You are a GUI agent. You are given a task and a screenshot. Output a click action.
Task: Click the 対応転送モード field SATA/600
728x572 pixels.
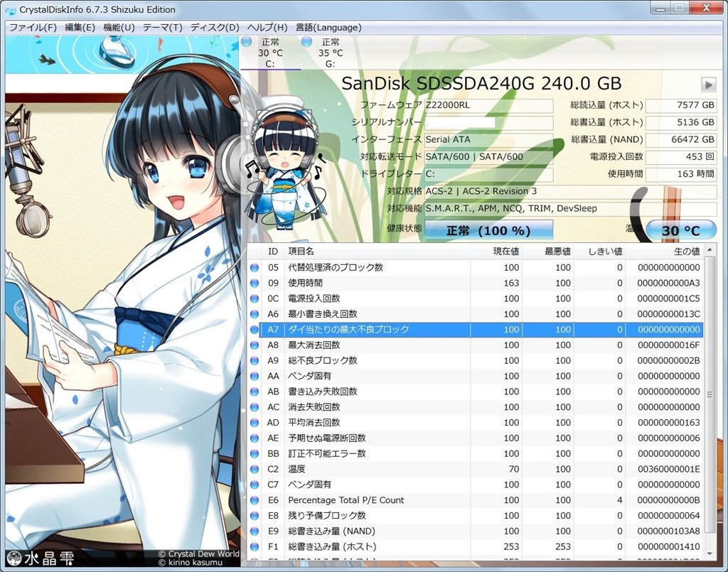(x=488, y=157)
